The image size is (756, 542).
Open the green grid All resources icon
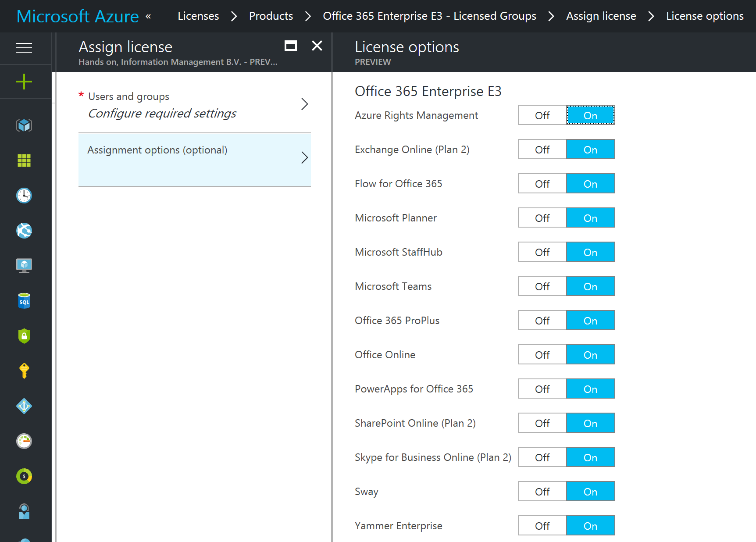tap(24, 160)
